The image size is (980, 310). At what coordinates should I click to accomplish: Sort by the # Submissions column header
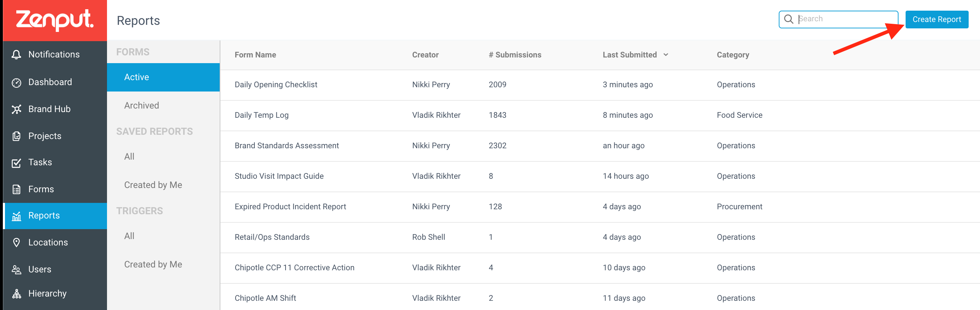[x=515, y=55]
